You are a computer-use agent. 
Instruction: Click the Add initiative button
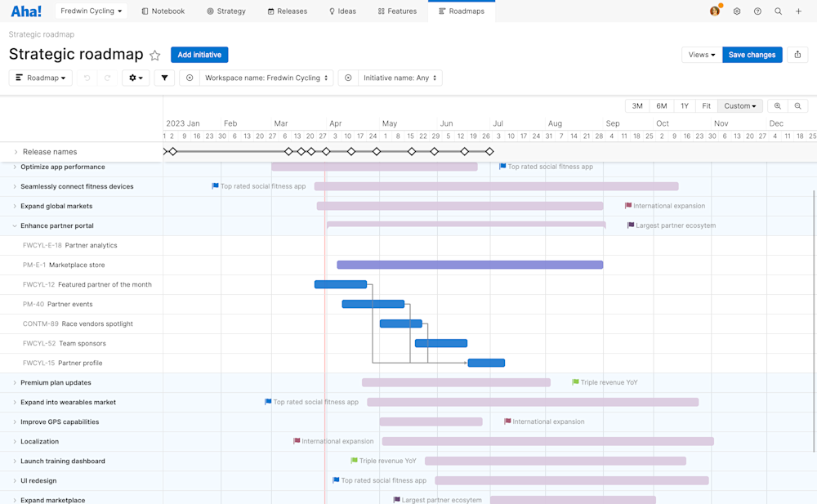pos(199,54)
